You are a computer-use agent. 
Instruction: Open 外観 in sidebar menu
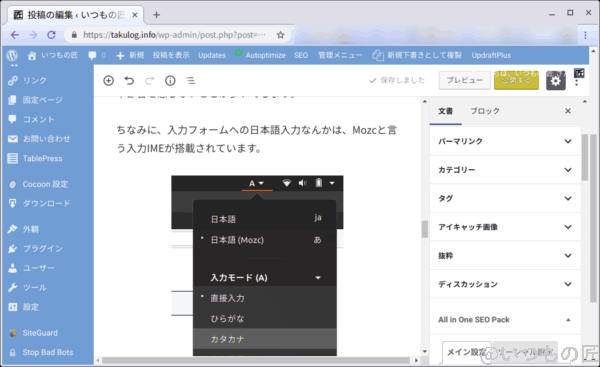(24, 229)
